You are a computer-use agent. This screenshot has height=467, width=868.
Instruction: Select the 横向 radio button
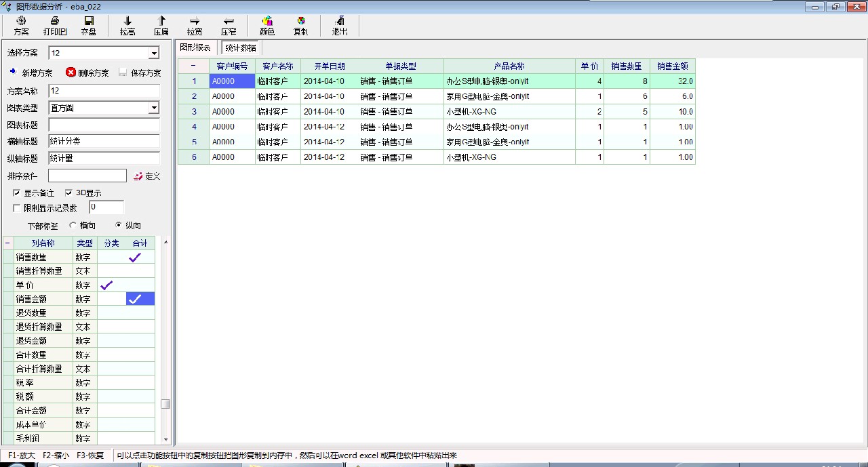(x=73, y=226)
